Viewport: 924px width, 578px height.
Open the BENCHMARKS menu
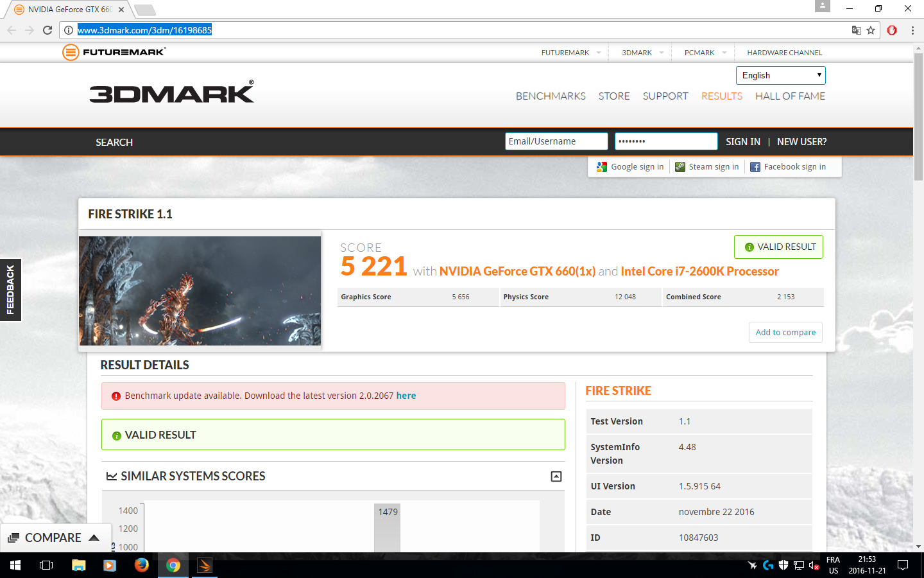[551, 96]
